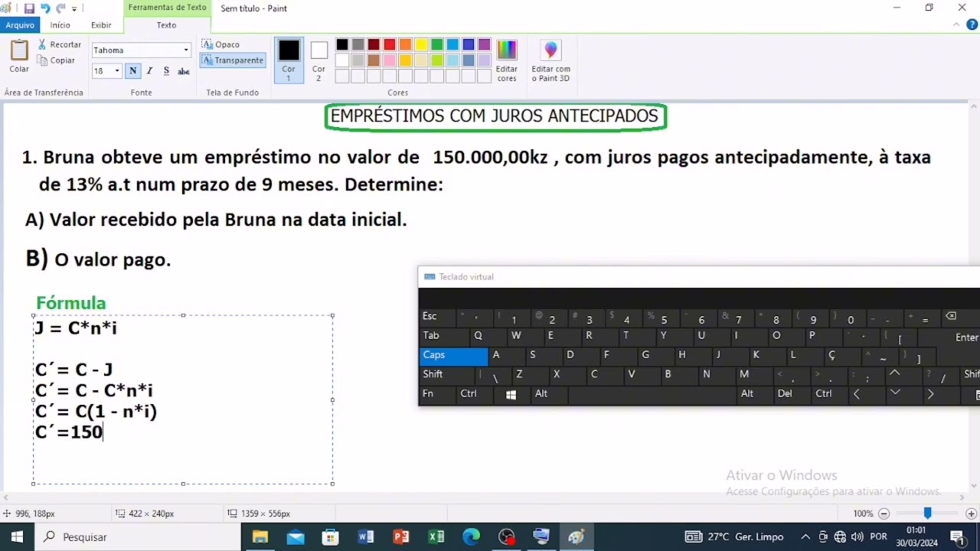Tap the Windows logo key on virtual keyboard

click(511, 394)
